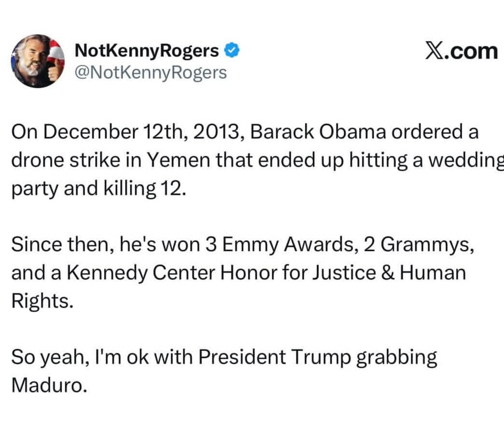Open the @NotKennyRogers handle

(x=151, y=72)
